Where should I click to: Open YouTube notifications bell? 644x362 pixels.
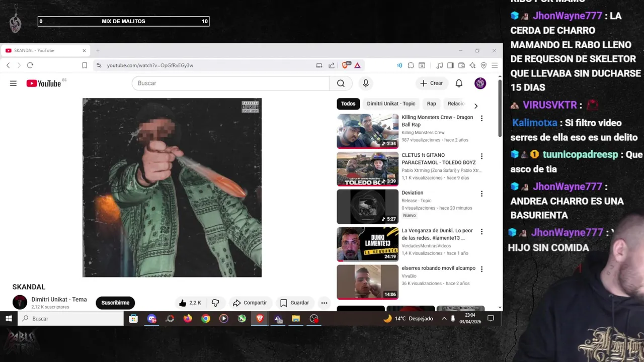point(459,83)
